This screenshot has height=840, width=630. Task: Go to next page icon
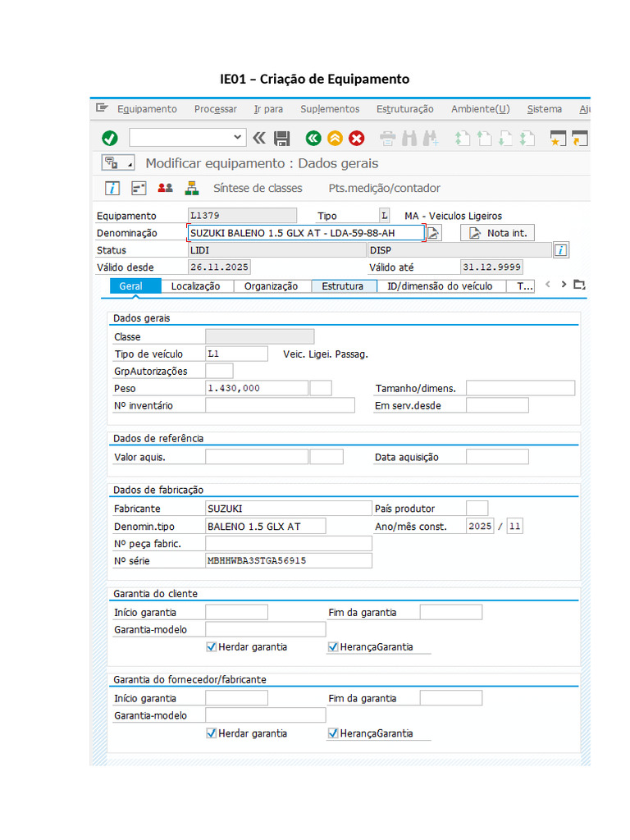coord(505,139)
